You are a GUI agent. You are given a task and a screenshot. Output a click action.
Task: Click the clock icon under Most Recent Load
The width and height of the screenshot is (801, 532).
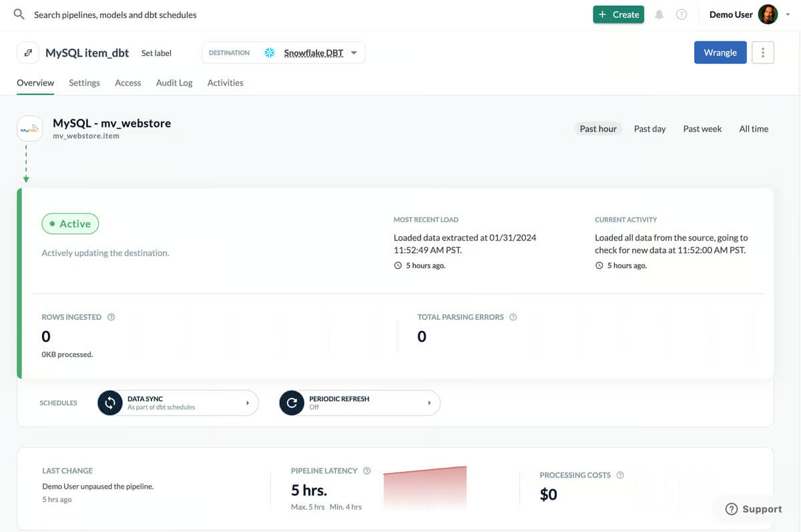[x=398, y=266]
